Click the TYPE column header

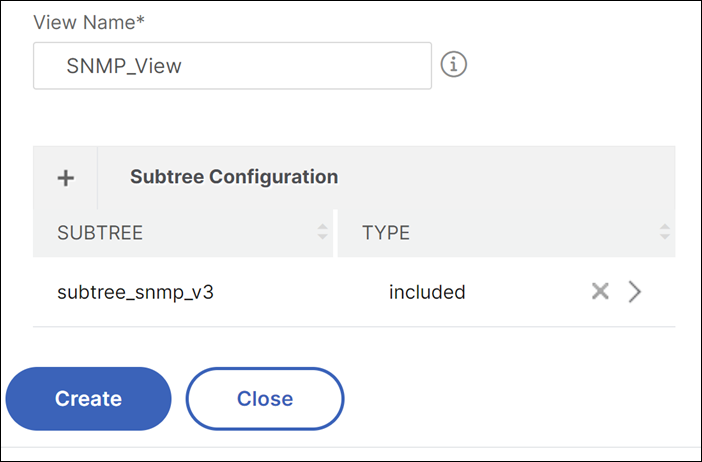coord(385,233)
